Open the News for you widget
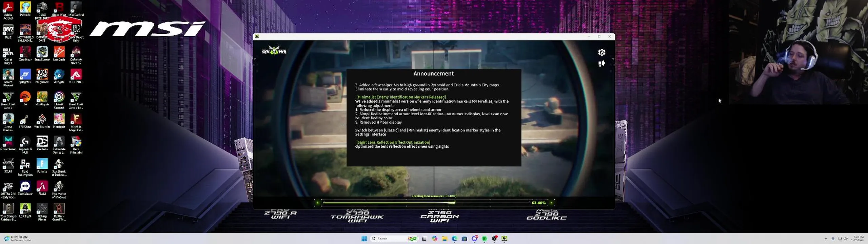Viewport: 868px width, 244px height. click(19, 239)
